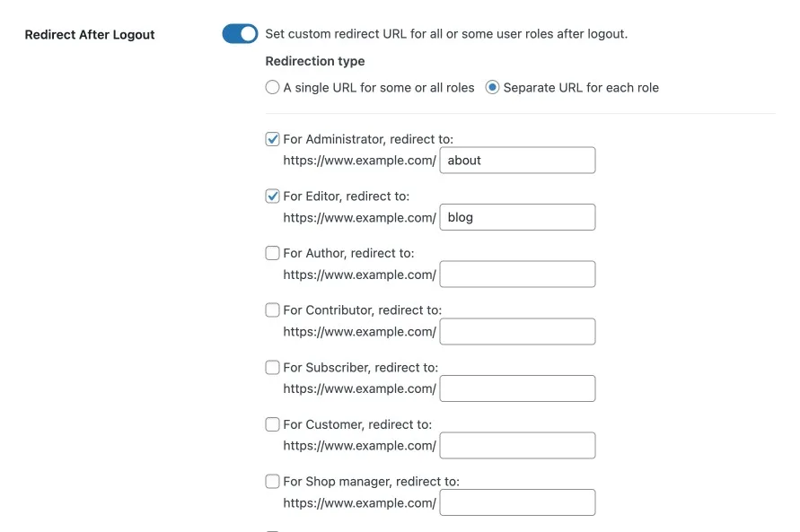Click the Customer redirect URL field
Viewport: 800px width, 532px height.
click(x=517, y=445)
